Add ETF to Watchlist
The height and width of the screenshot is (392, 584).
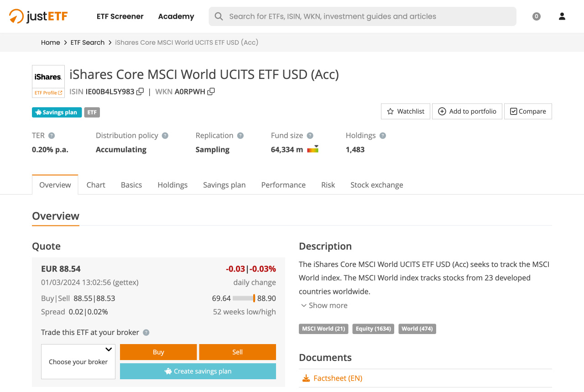[x=406, y=111]
